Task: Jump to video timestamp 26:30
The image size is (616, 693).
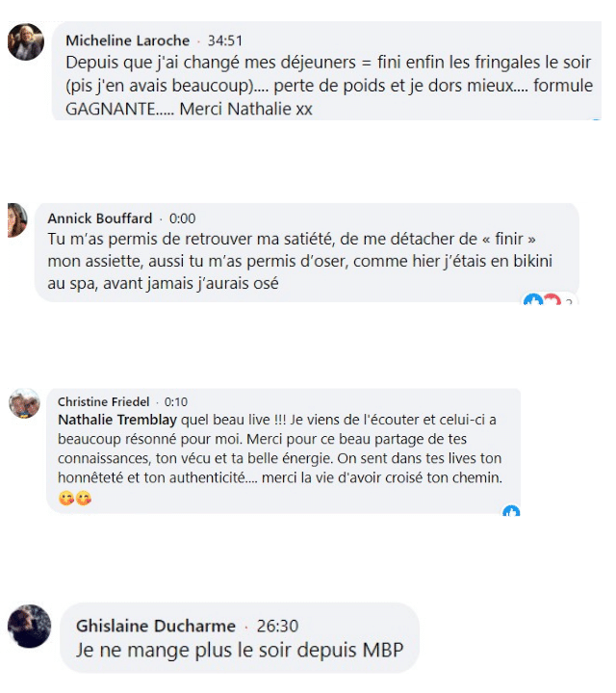Action: [277, 626]
